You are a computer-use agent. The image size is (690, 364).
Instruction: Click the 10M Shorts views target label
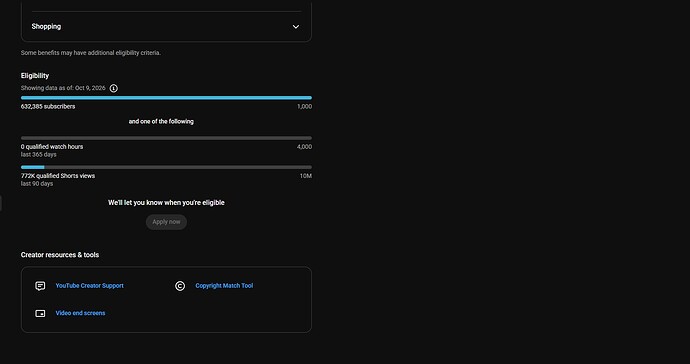(x=306, y=176)
